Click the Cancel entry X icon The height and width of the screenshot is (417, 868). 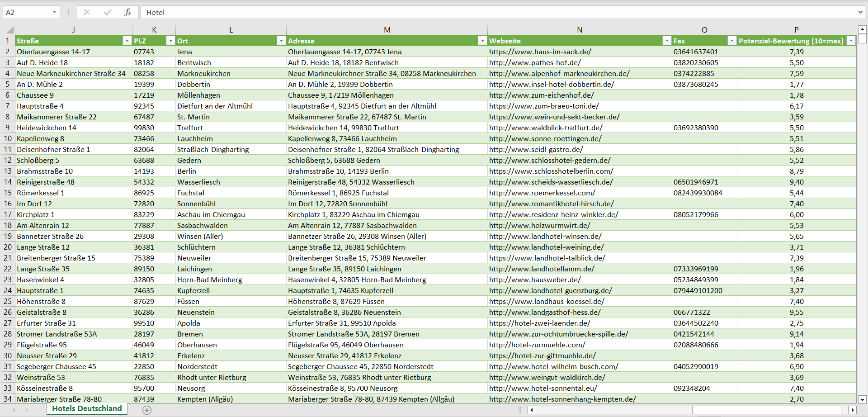(87, 12)
